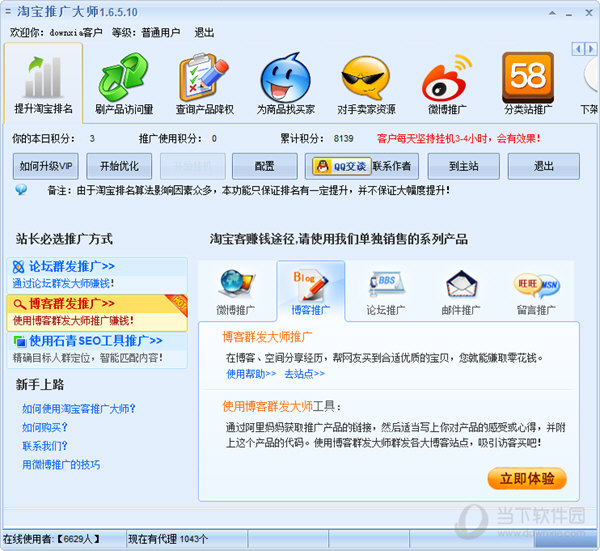Click the 通过论坛群发大师赚钱 link
Image resolution: width=600 pixels, height=551 pixels.
pyautogui.click(x=63, y=284)
